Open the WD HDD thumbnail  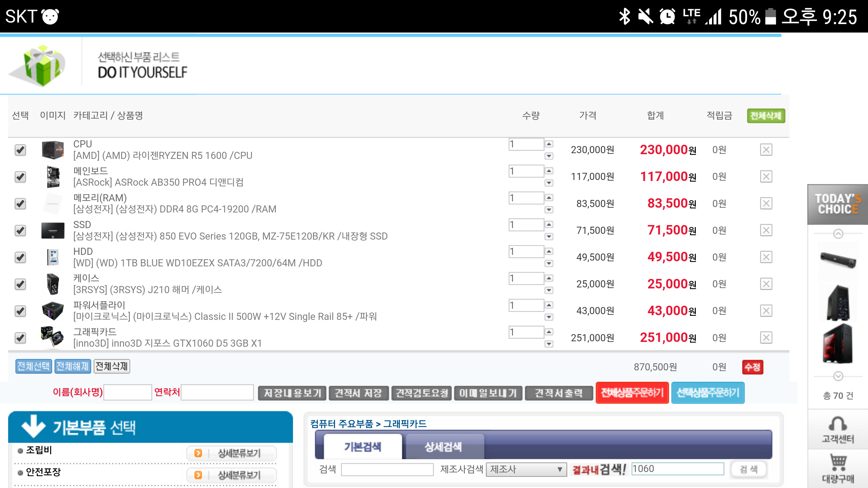[53, 257]
